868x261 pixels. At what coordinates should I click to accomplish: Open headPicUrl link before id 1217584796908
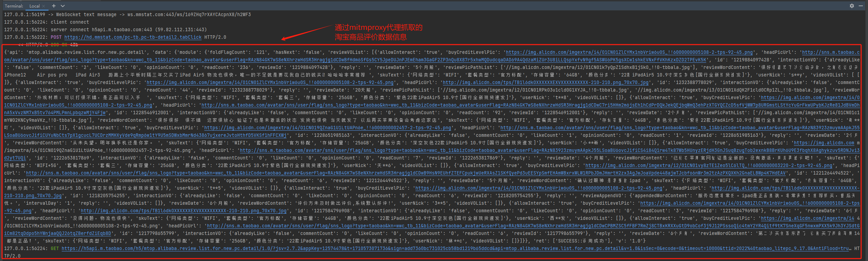(x=183, y=211)
